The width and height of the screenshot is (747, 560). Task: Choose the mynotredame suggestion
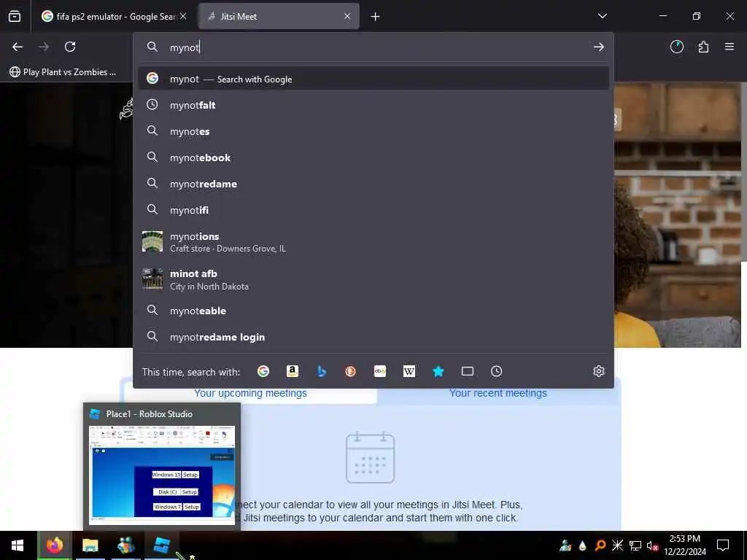point(373,184)
